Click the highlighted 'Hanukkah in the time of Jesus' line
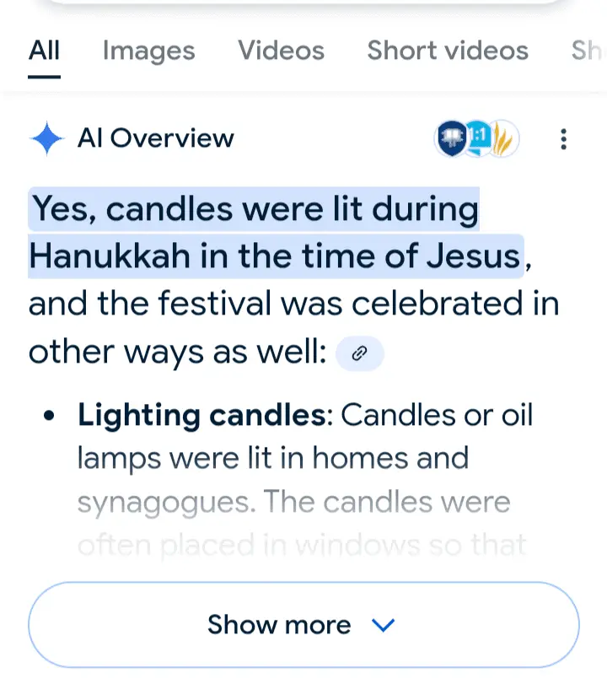The image size is (607, 700). tap(275, 256)
